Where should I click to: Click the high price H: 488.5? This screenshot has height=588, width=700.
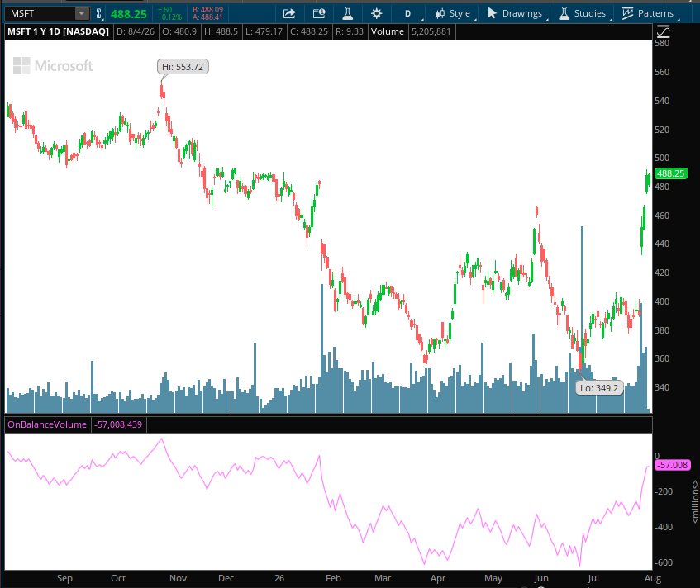[x=221, y=31]
